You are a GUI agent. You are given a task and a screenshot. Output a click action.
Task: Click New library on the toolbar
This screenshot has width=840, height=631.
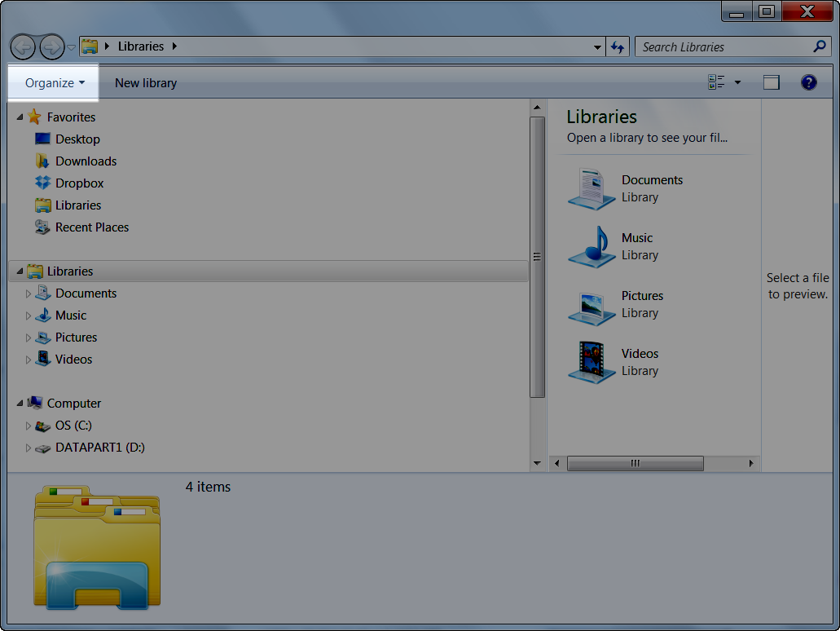(145, 82)
